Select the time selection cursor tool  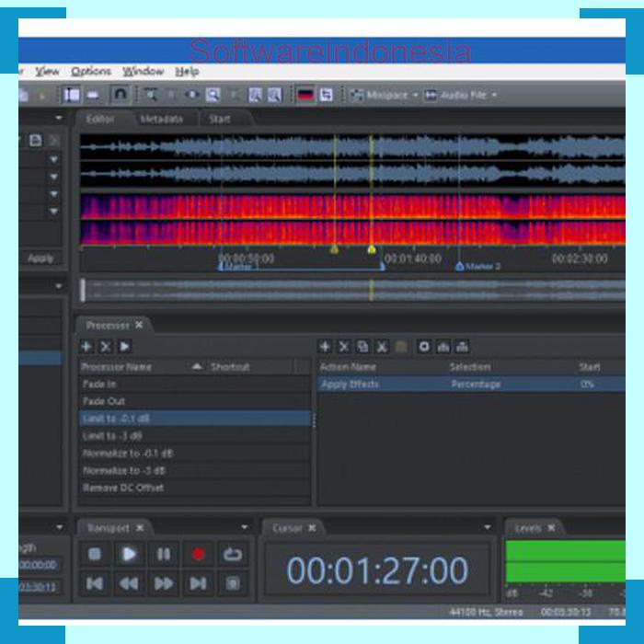pyautogui.click(x=72, y=95)
